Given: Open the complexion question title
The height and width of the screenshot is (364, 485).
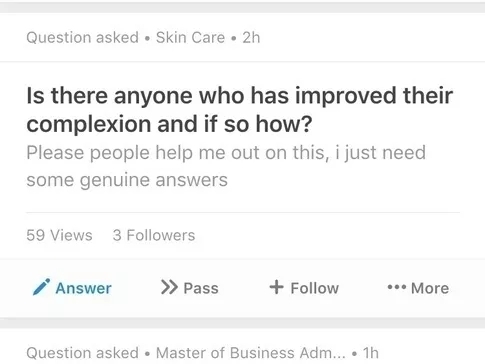Looking at the screenshot, I should coord(239,109).
